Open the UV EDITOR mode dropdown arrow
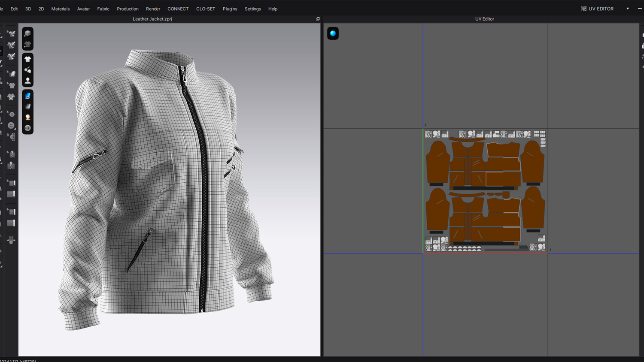Screen dimensions: 644x362 click(628, 9)
